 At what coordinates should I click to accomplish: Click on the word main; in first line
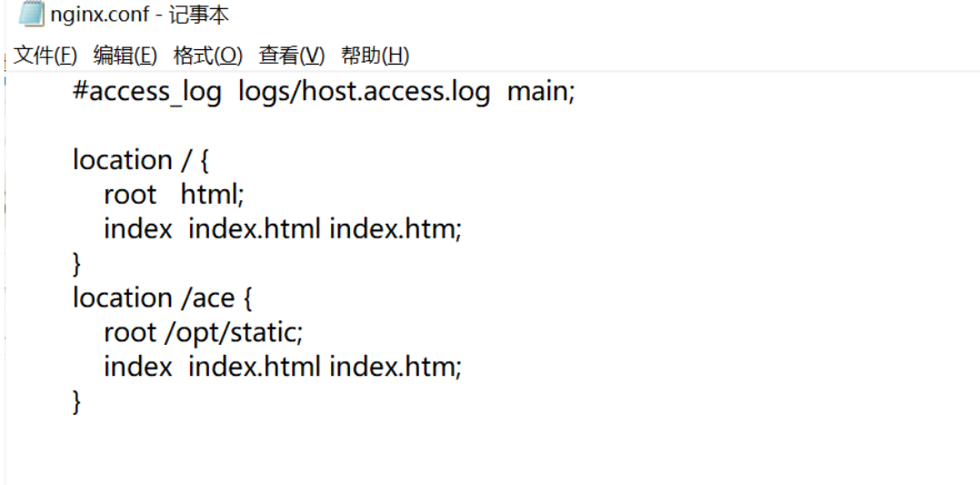(x=541, y=92)
